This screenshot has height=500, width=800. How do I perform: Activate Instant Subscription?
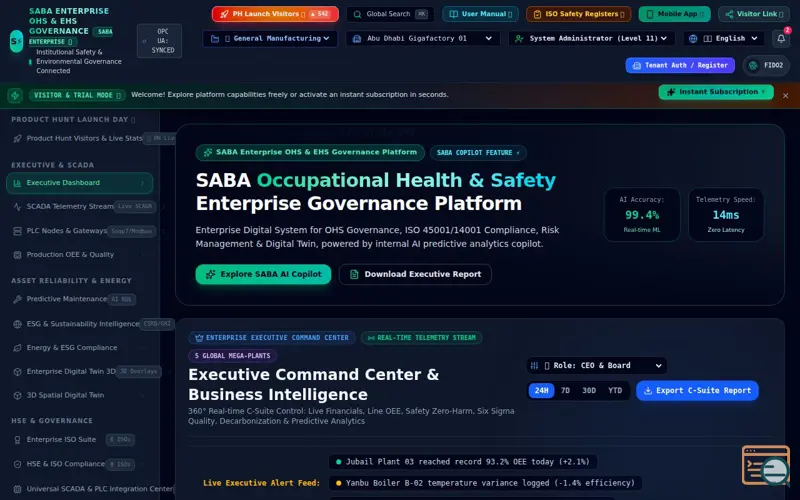point(716,92)
